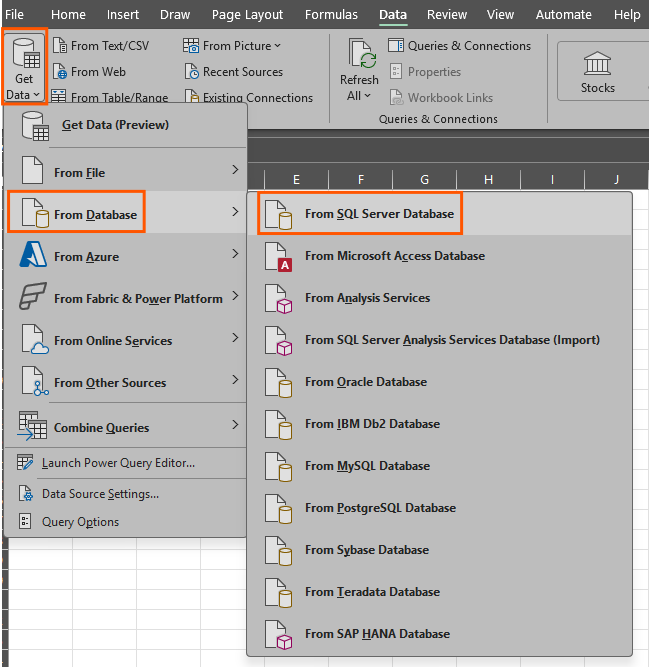This screenshot has height=667, width=649.
Task: Choose From IBM Db2 Database
Action: click(x=439, y=424)
